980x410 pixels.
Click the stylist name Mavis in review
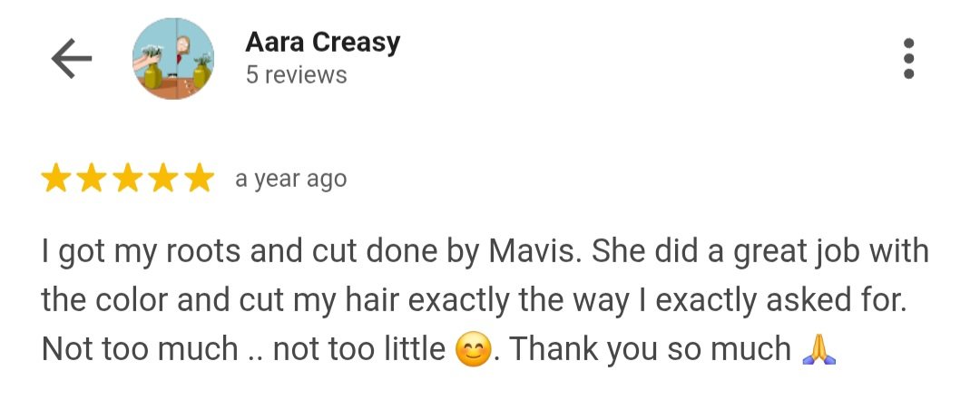(535, 251)
